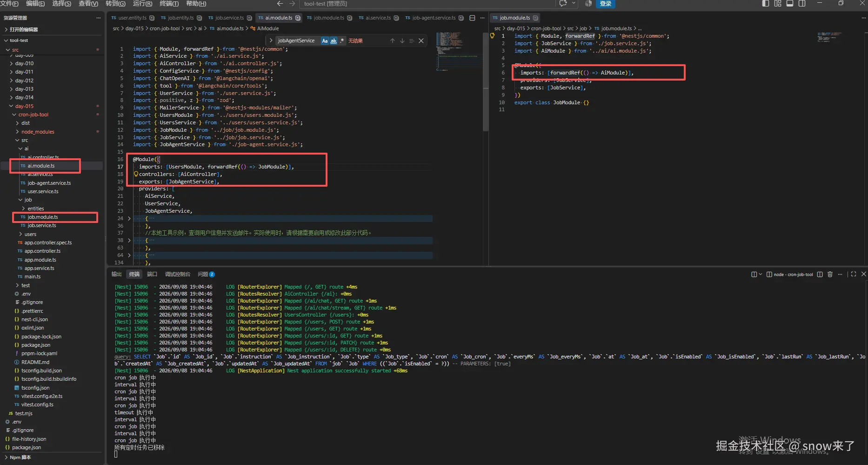Image resolution: width=868 pixels, height=465 pixels.
Task: Open terminal panel more actions menu
Action: coord(840,274)
